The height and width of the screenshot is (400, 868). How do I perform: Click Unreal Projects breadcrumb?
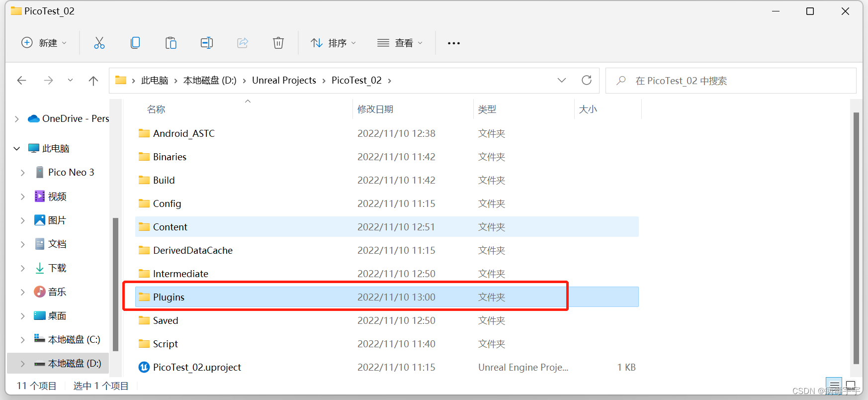coord(284,80)
